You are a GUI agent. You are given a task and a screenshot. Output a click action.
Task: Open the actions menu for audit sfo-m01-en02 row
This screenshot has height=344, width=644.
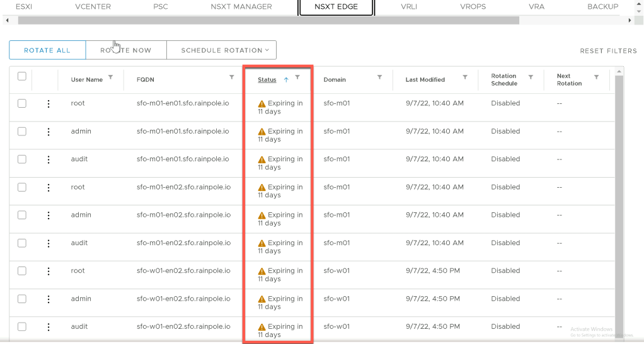point(49,243)
